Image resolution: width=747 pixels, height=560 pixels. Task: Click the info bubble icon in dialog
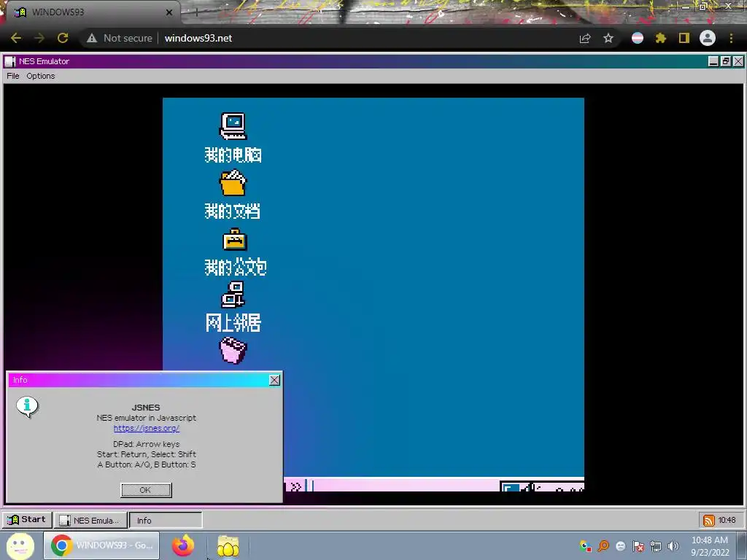point(27,407)
